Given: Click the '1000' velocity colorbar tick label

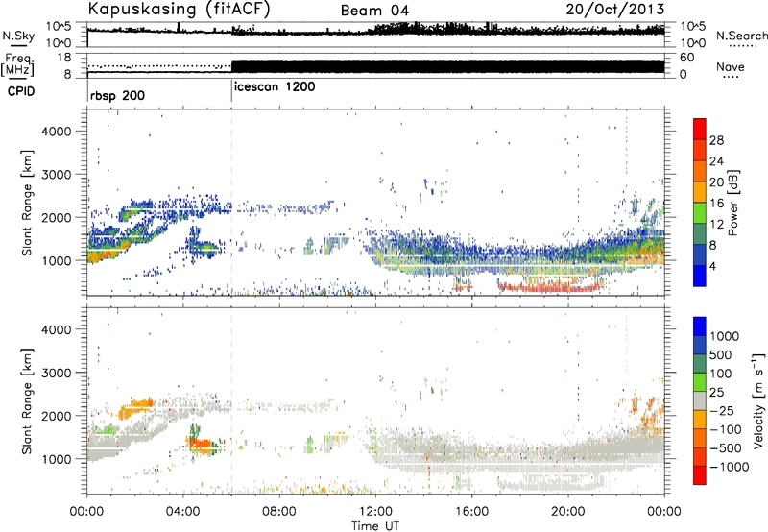Looking at the screenshot, I should coord(725,336).
